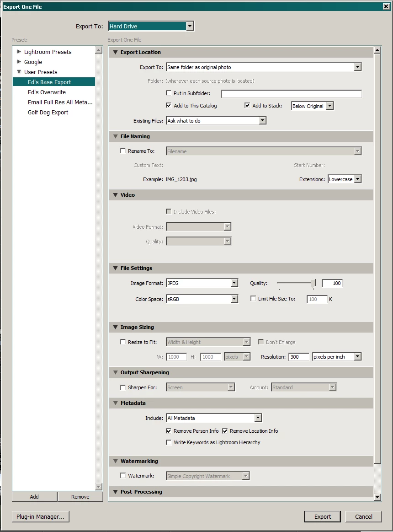Click the Cancel button

363,517
